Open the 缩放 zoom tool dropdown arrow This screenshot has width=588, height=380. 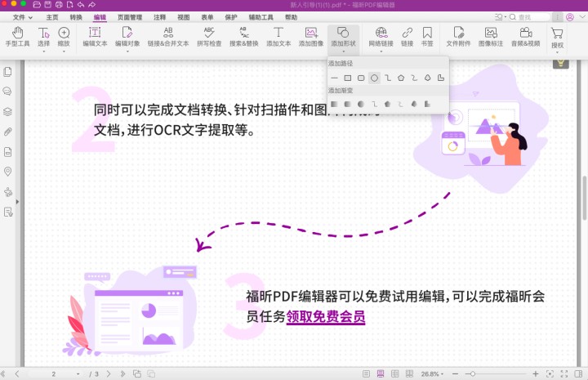64,51
